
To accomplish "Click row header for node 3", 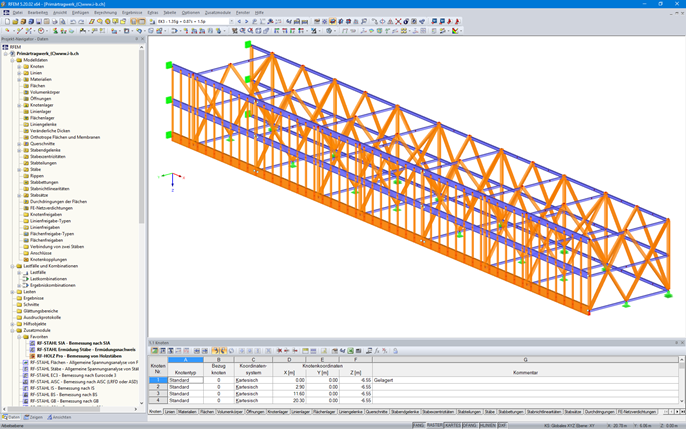I will (x=158, y=394).
